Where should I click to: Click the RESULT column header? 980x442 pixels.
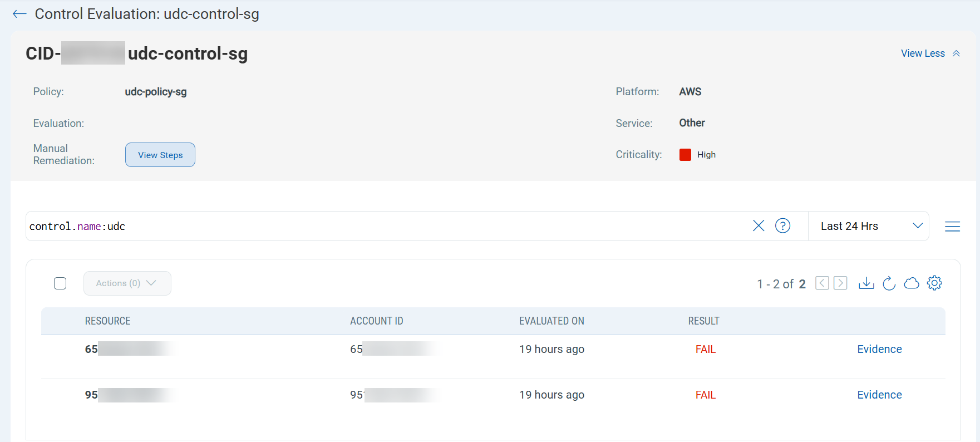click(703, 321)
